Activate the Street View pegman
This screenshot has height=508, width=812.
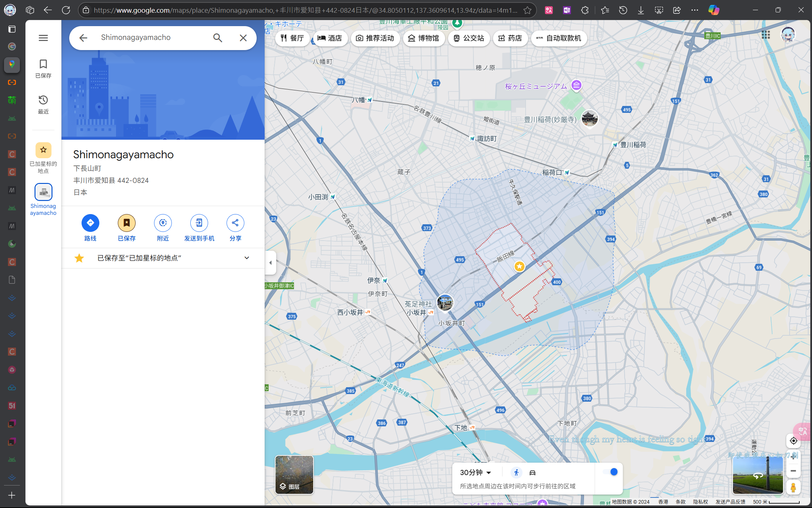pyautogui.click(x=793, y=487)
